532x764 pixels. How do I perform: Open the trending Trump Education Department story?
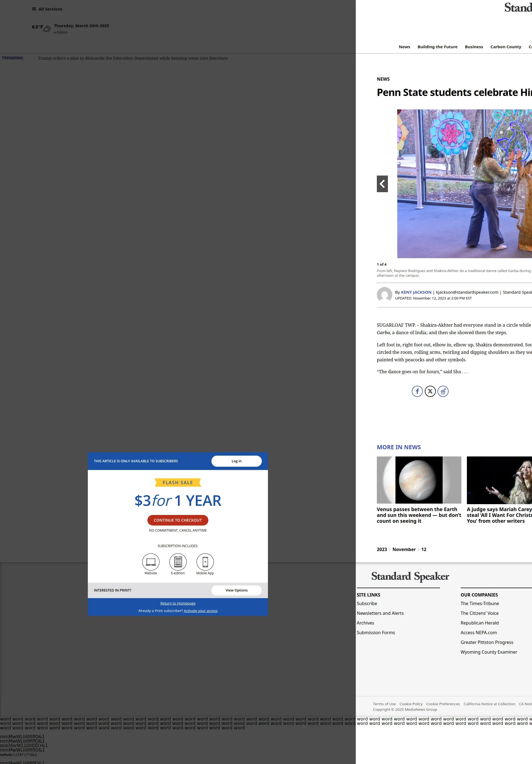[133, 58]
